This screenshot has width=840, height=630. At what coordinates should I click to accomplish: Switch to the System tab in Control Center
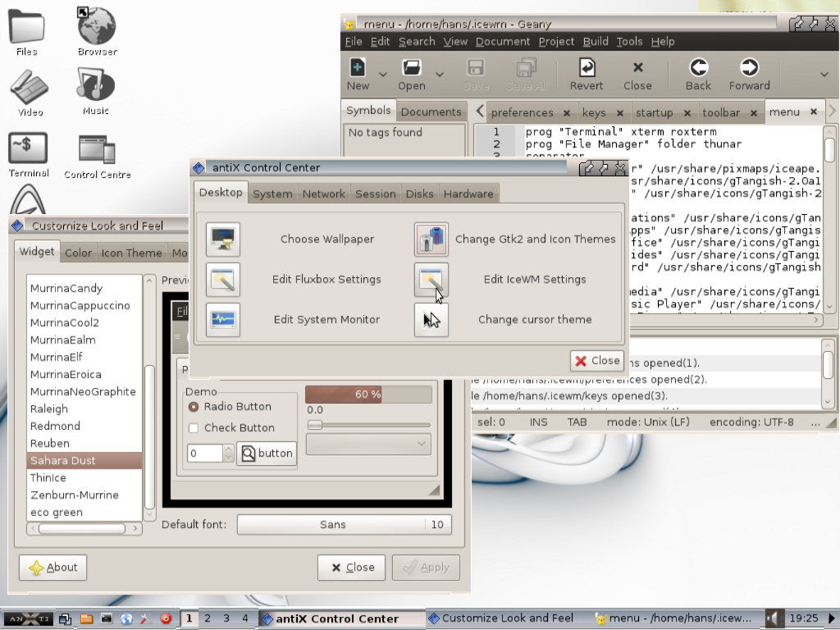(272, 194)
